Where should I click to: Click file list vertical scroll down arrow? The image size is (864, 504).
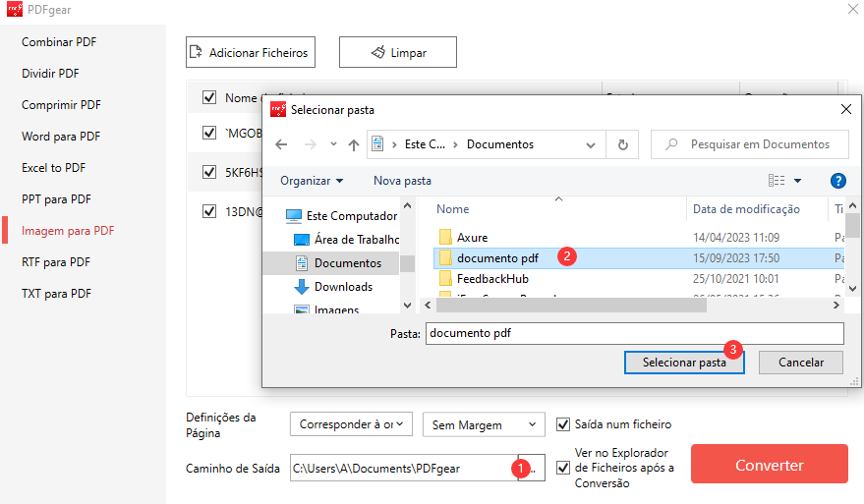point(853,289)
